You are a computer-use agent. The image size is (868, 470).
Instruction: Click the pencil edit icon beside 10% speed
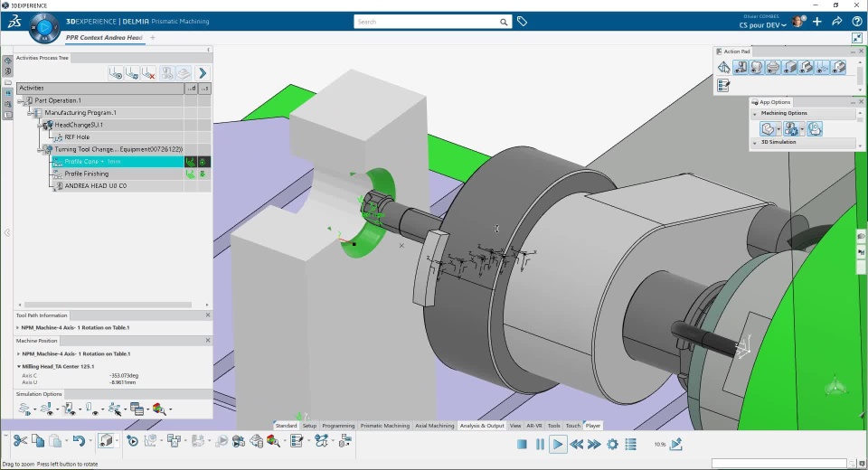click(676, 444)
